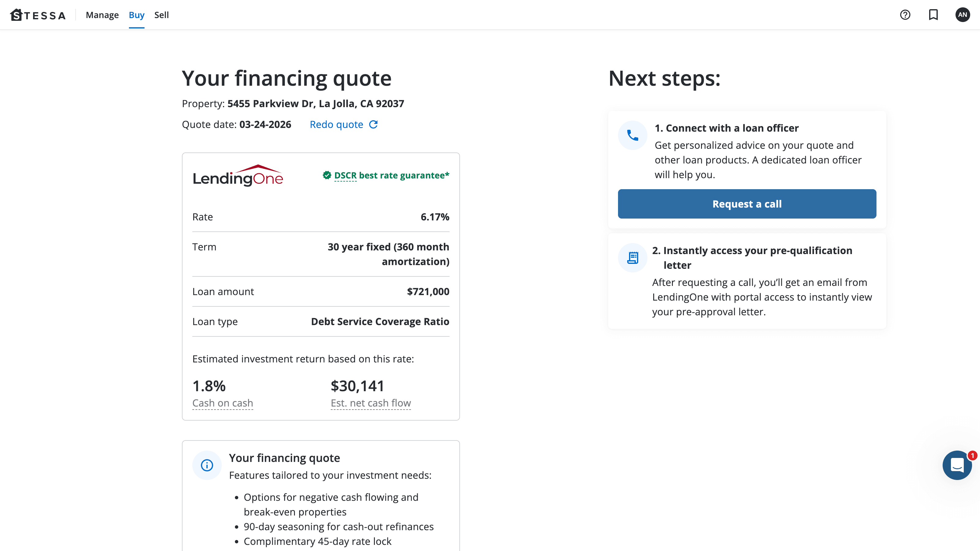980x551 pixels.
Task: Click the Redo quote link
Action: 336,124
